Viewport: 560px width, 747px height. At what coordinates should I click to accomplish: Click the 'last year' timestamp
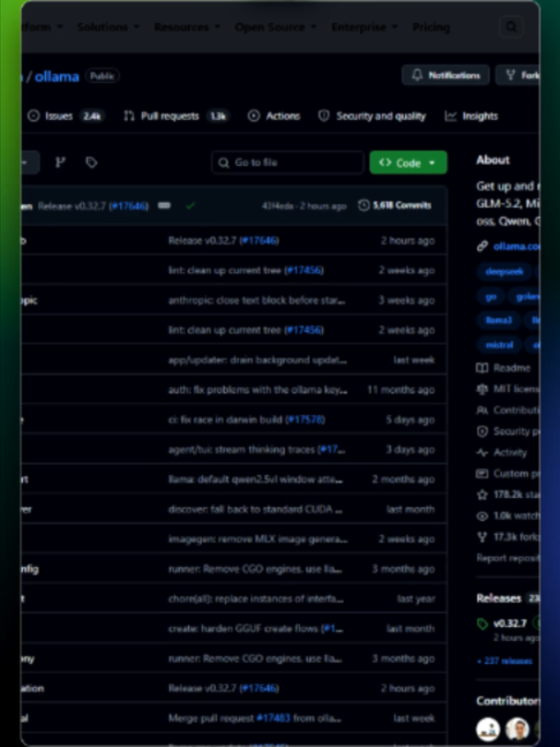click(x=415, y=599)
